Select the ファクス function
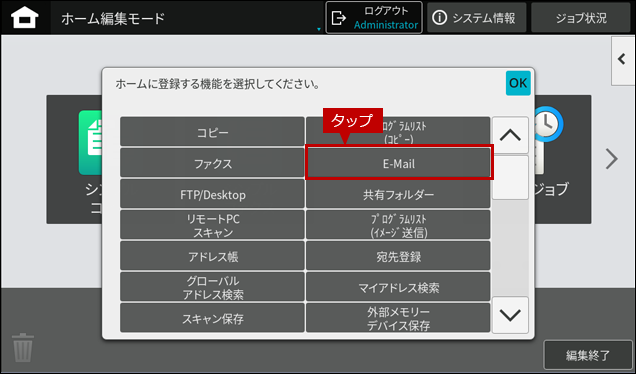Image resolution: width=636 pixels, height=374 pixels. 212,163
